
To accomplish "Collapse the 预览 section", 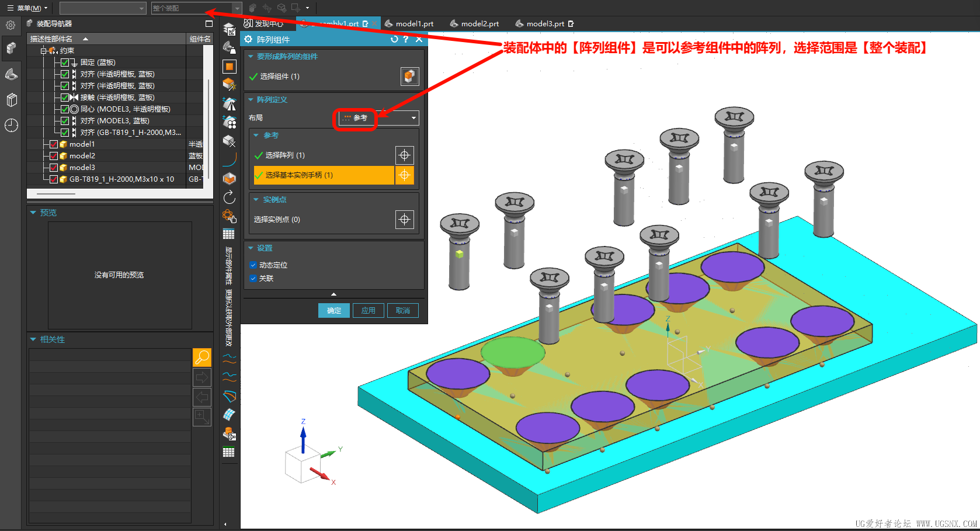I will click(x=33, y=213).
